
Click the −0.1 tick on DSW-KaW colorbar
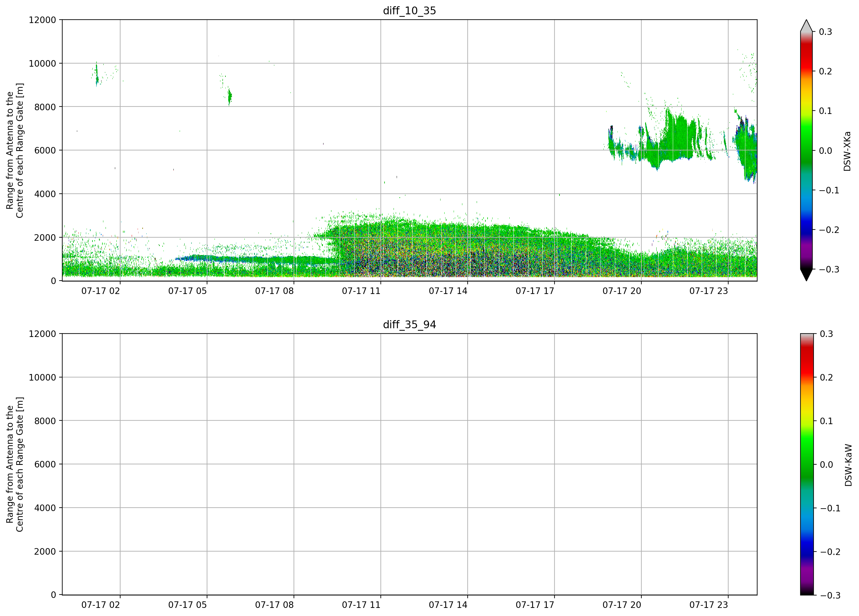tap(830, 508)
